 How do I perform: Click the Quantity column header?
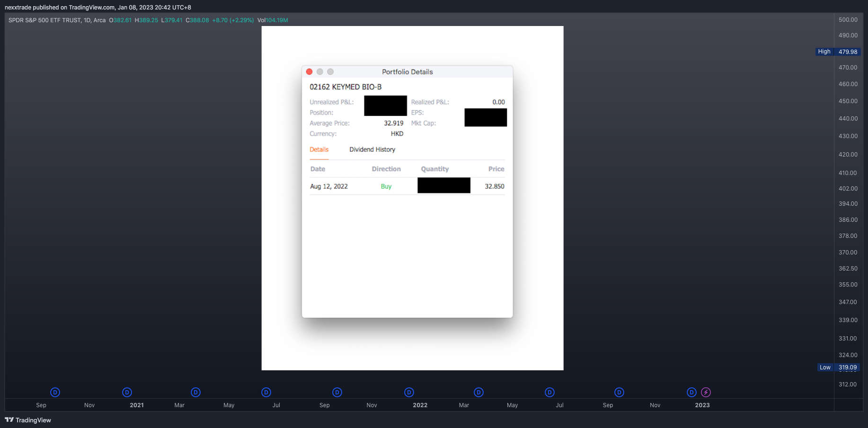pyautogui.click(x=435, y=169)
